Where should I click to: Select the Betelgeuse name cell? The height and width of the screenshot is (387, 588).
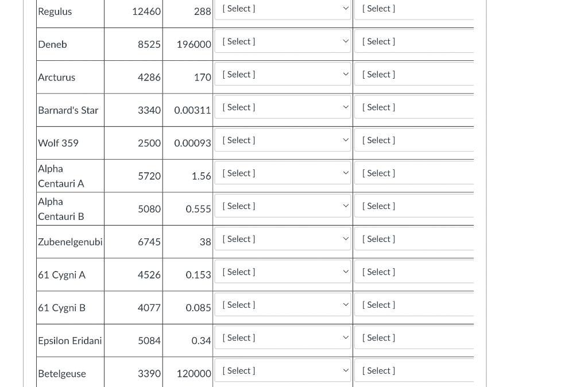coord(62,374)
